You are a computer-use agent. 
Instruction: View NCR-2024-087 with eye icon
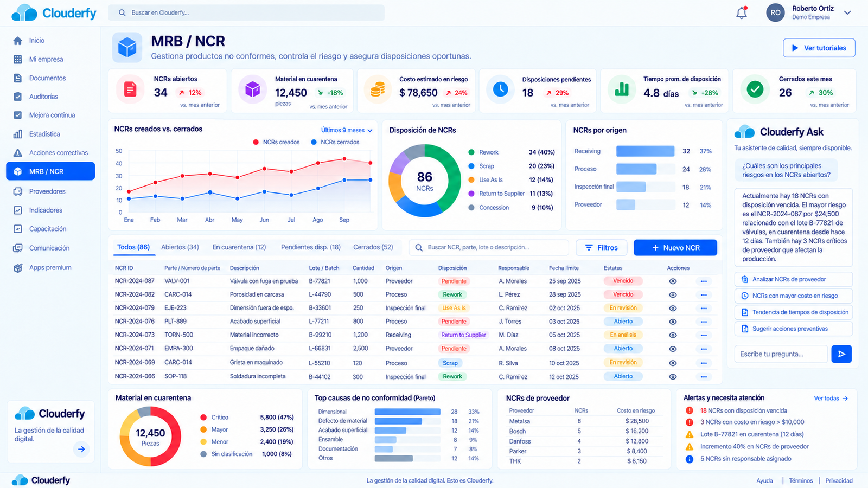pyautogui.click(x=673, y=281)
